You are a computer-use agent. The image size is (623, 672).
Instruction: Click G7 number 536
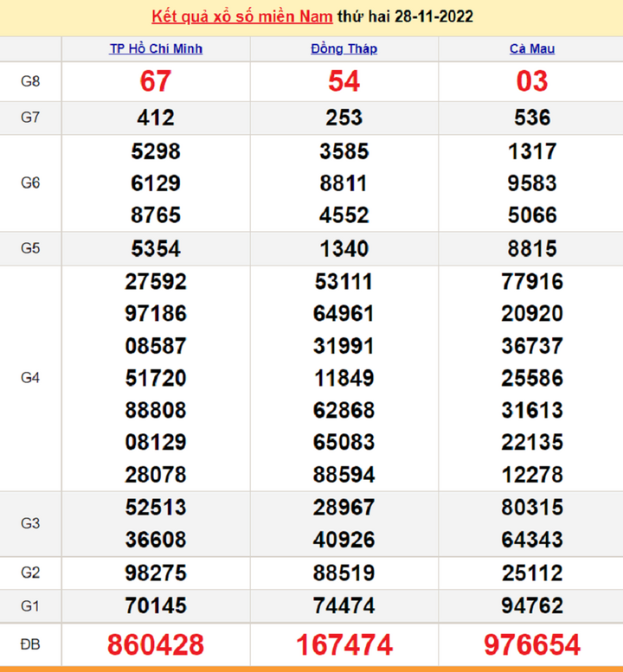point(532,118)
